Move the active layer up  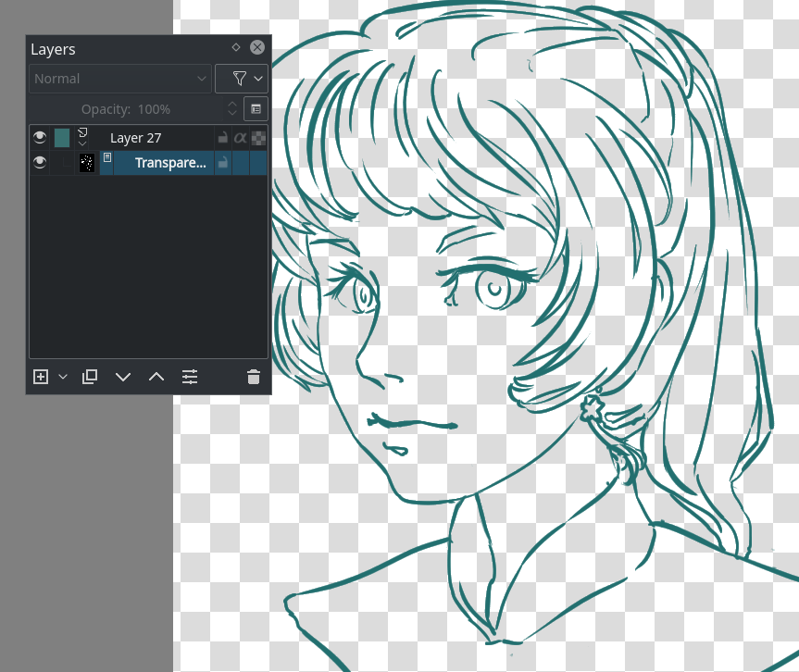click(156, 377)
